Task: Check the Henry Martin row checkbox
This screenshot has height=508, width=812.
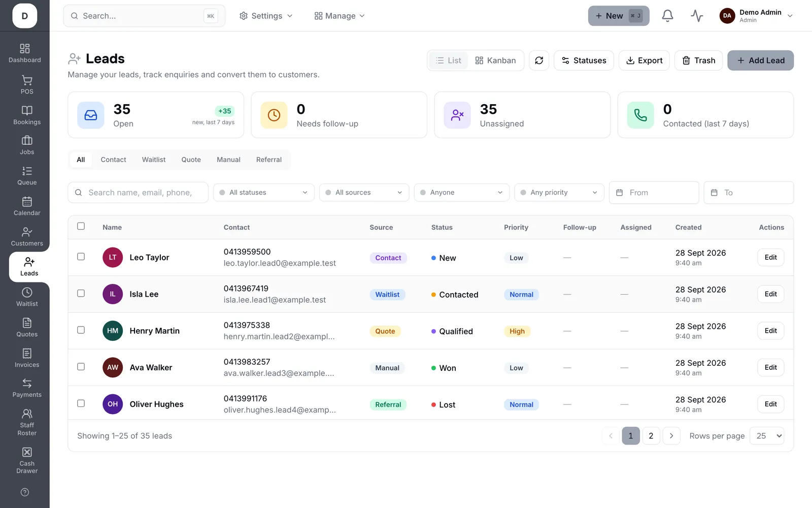Action: [81, 330]
